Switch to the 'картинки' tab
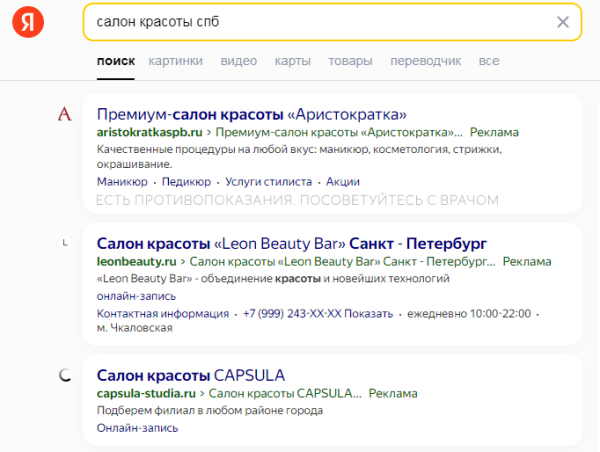 pos(176,61)
